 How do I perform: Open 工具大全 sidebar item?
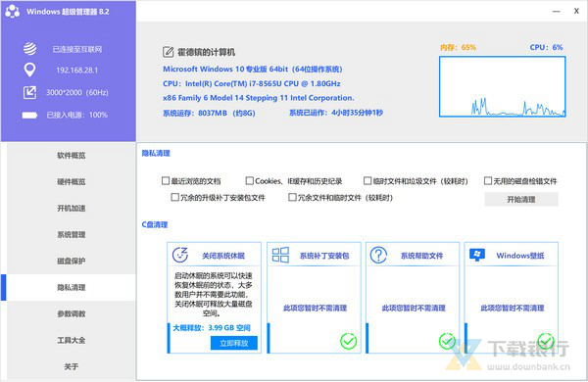(x=72, y=341)
